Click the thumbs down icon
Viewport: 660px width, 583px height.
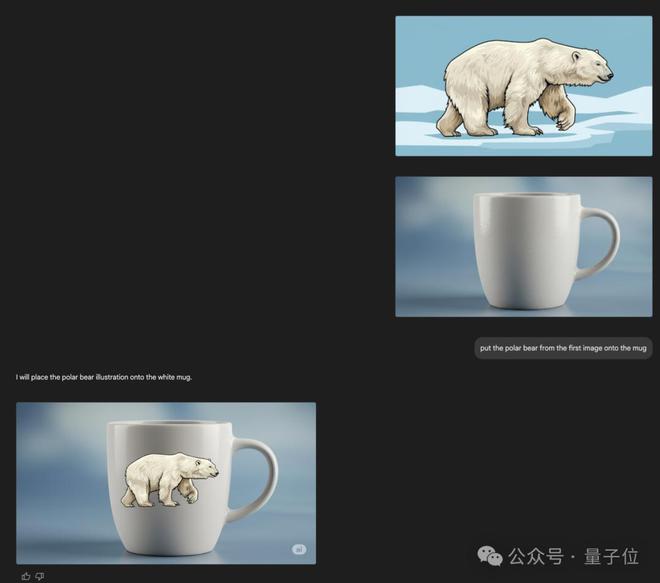tap(40, 576)
